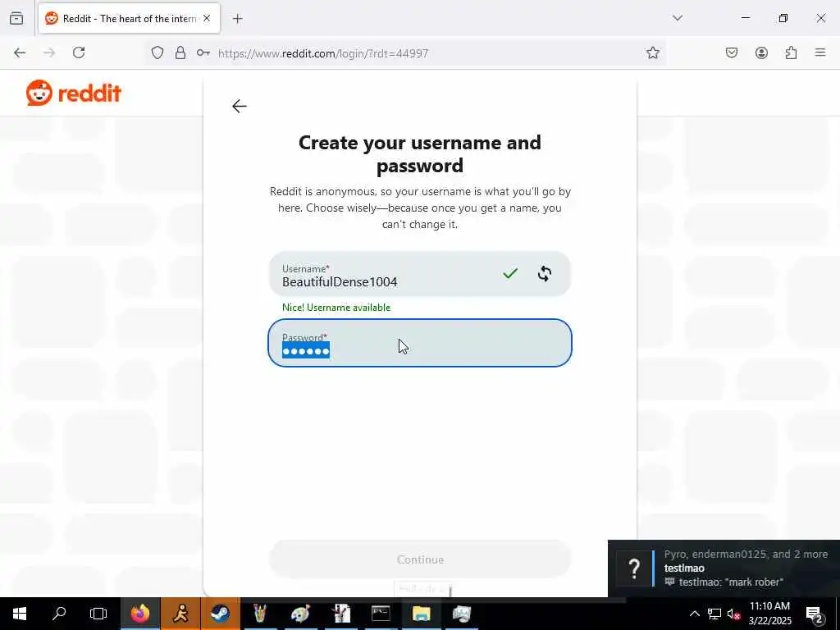Select the Reddit tab
Viewport: 840px width, 630px height.
(129, 18)
